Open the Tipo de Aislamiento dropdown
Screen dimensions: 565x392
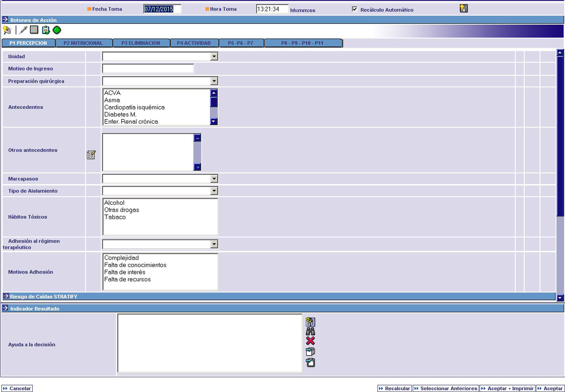coord(214,191)
